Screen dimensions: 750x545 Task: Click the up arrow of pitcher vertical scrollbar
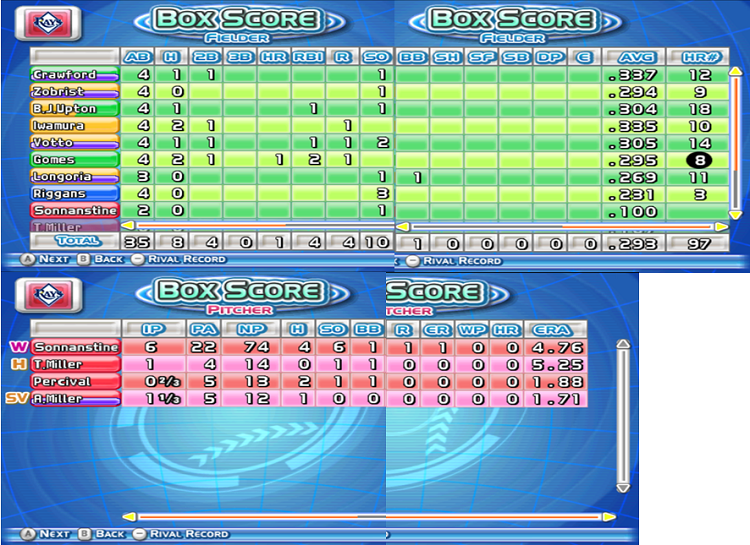(623, 344)
